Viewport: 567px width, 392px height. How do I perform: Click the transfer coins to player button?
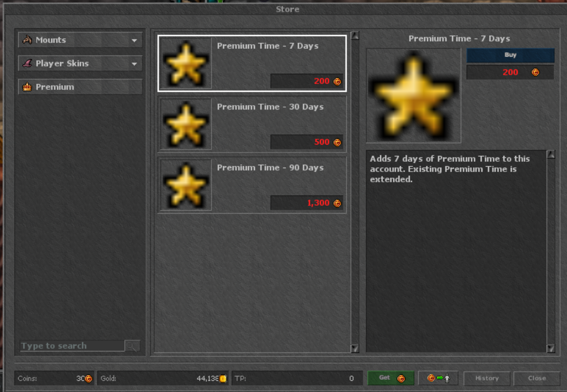point(438,378)
